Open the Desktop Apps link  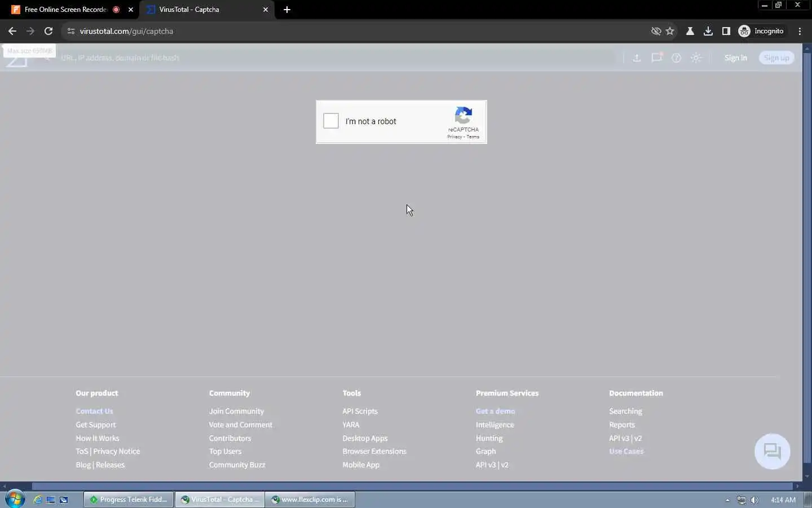click(x=365, y=439)
